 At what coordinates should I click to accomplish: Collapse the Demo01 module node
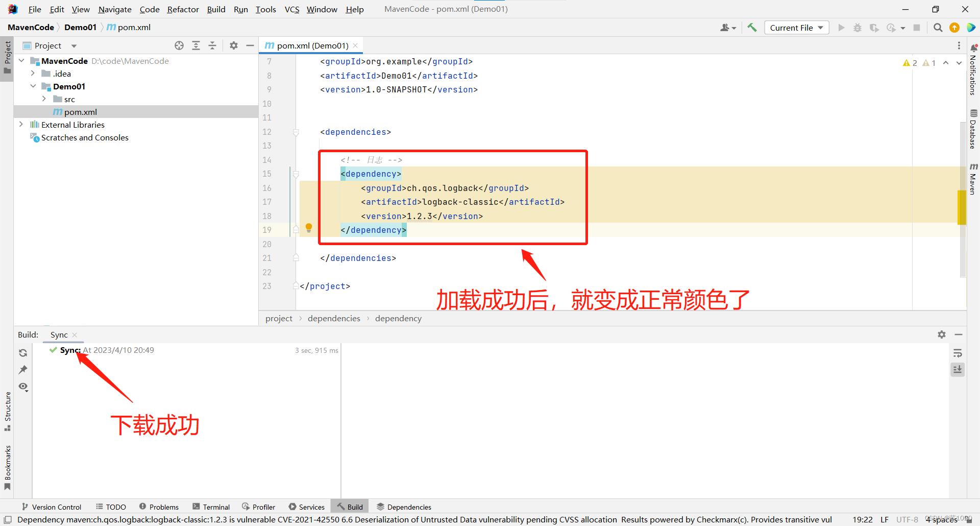point(33,86)
